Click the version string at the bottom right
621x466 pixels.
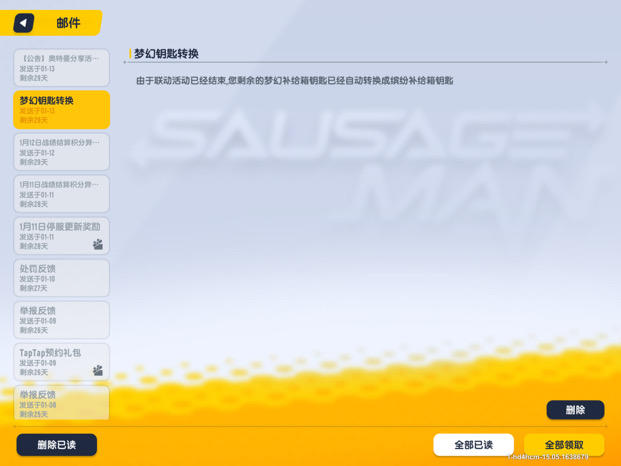coord(548,457)
